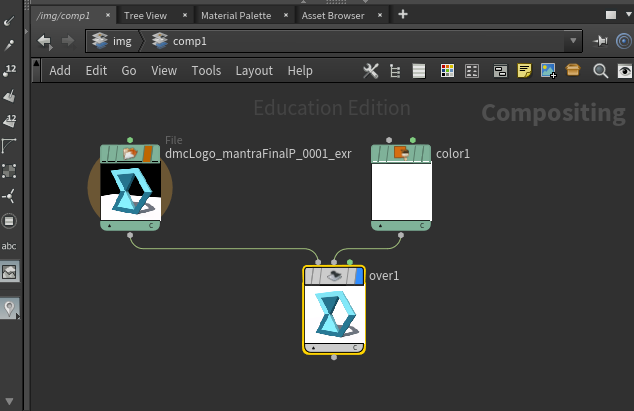This screenshot has height=411, width=634.
Task: Click the add background image icon
Action: click(548, 71)
